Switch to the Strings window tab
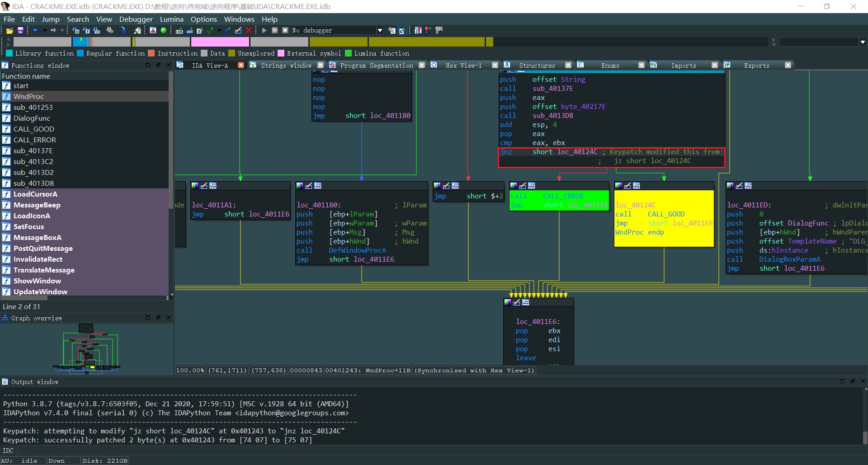Image resolution: width=868 pixels, height=465 pixels. pyautogui.click(x=286, y=66)
